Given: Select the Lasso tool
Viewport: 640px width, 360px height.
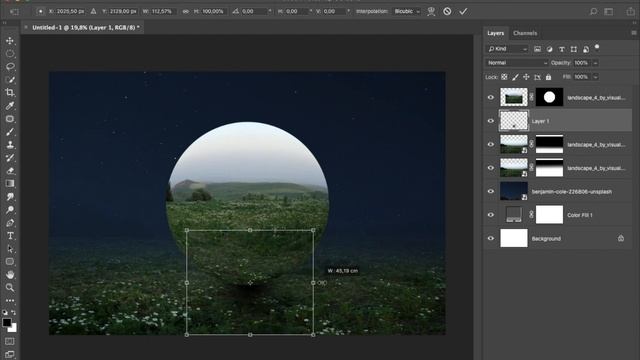Looking at the screenshot, I should click(x=10, y=67).
